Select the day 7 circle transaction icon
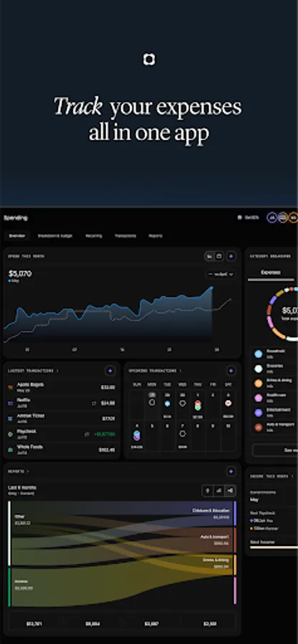 pyautogui.click(x=183, y=434)
